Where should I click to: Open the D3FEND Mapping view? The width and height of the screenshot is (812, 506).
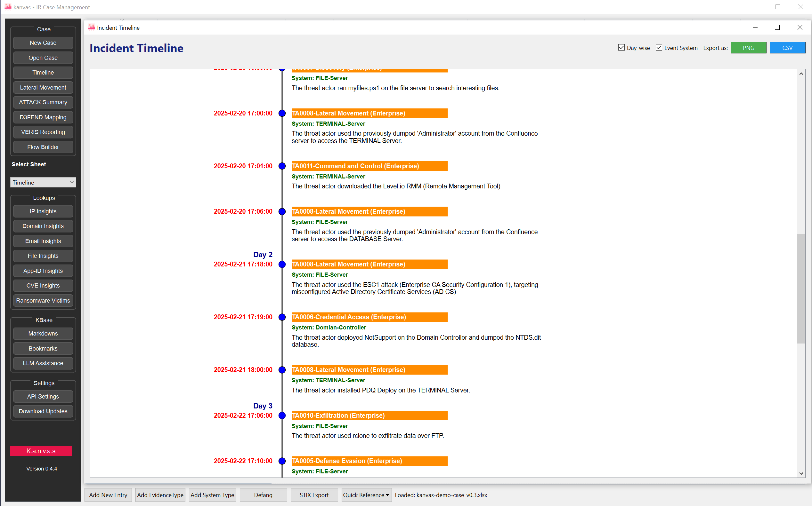(x=43, y=117)
